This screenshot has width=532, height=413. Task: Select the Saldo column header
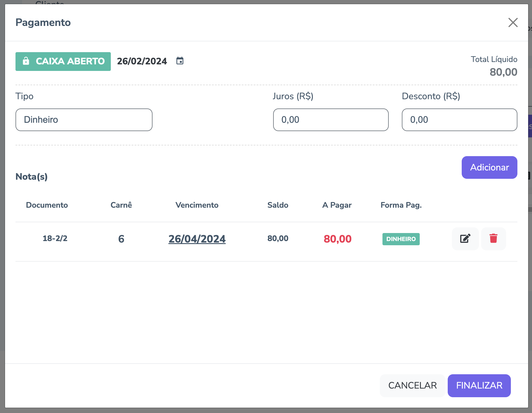[x=278, y=205]
